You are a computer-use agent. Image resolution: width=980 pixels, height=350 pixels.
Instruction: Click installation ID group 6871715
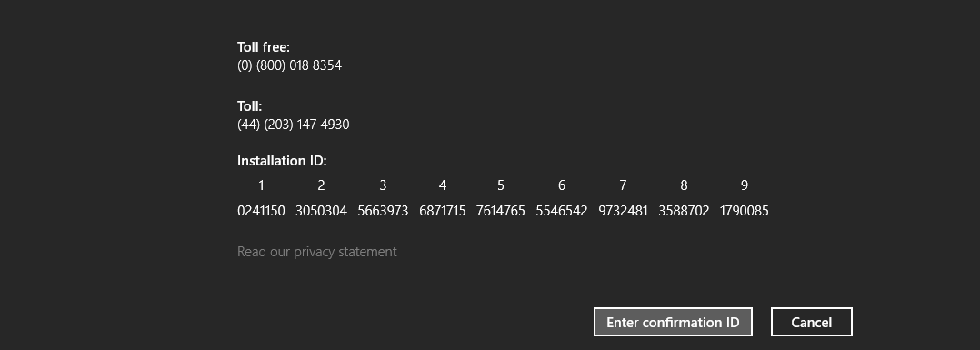point(443,211)
